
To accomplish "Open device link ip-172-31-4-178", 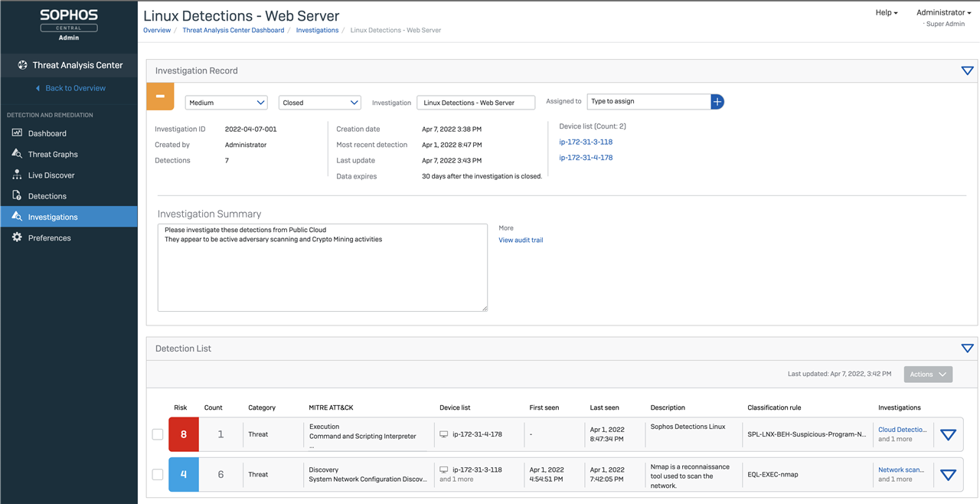I will point(586,158).
